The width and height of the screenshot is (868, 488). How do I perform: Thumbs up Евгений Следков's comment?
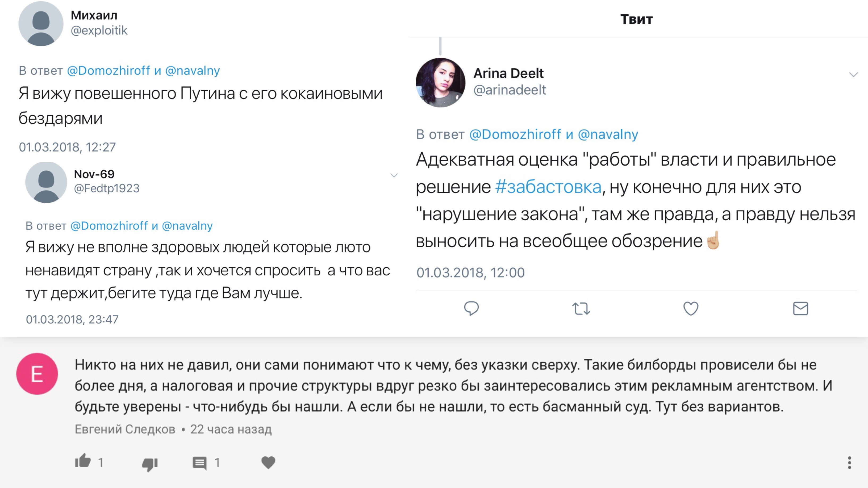[x=83, y=461]
